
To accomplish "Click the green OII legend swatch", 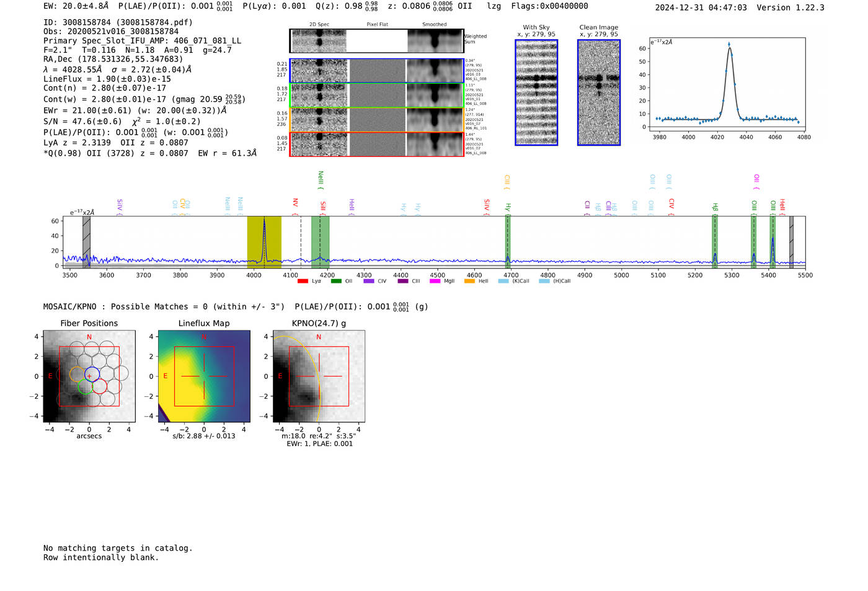I will coord(336,281).
